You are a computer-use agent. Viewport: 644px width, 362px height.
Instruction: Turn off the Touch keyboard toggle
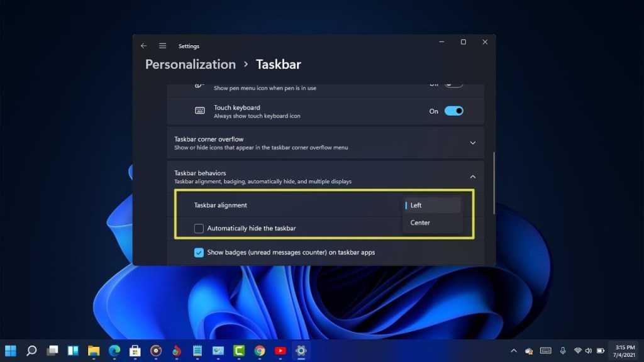[x=454, y=111]
